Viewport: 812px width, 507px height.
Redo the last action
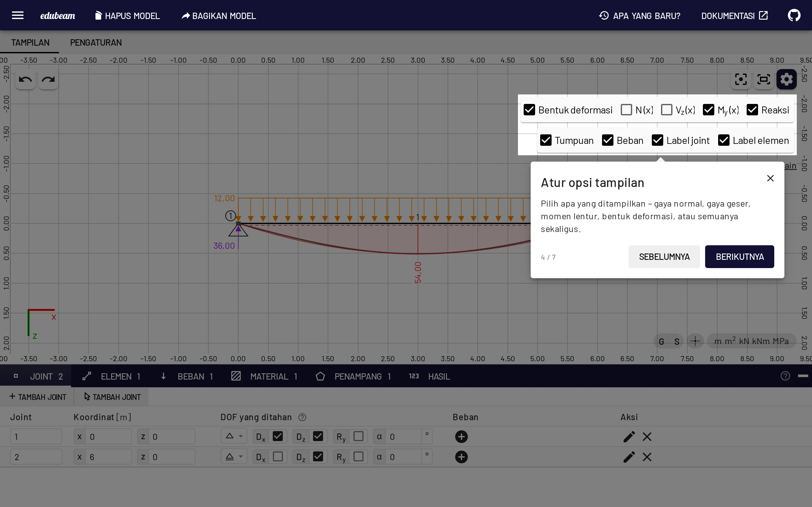48,80
